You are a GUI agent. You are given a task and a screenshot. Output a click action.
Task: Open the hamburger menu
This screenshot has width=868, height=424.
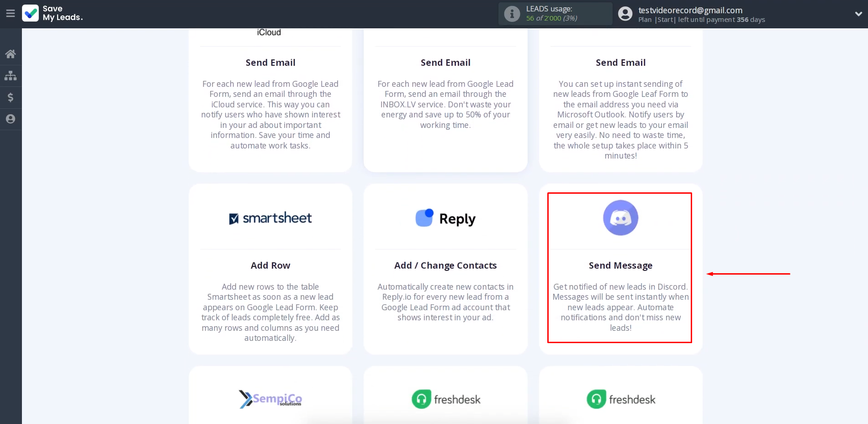(11, 14)
